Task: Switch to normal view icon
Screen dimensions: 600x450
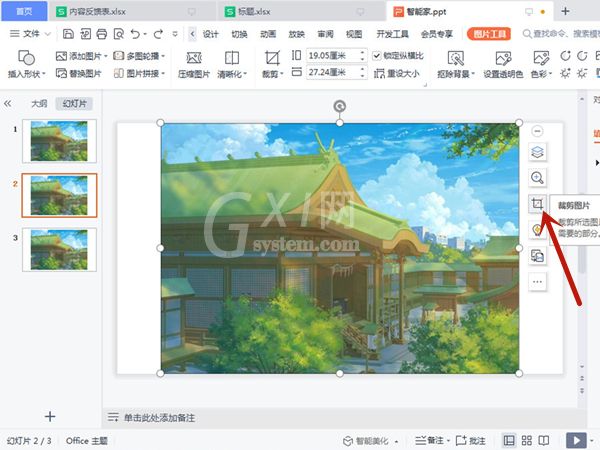Action: (x=509, y=440)
